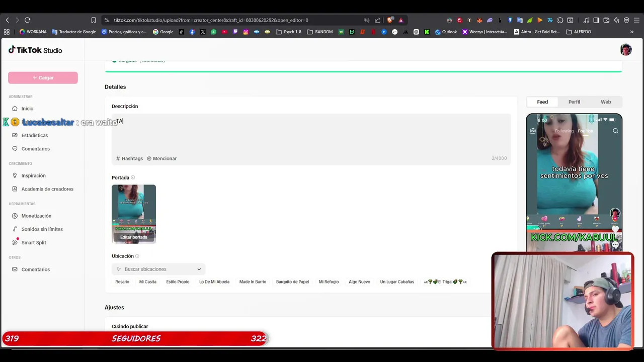Open Comentarios under Administrar

[x=35, y=149]
